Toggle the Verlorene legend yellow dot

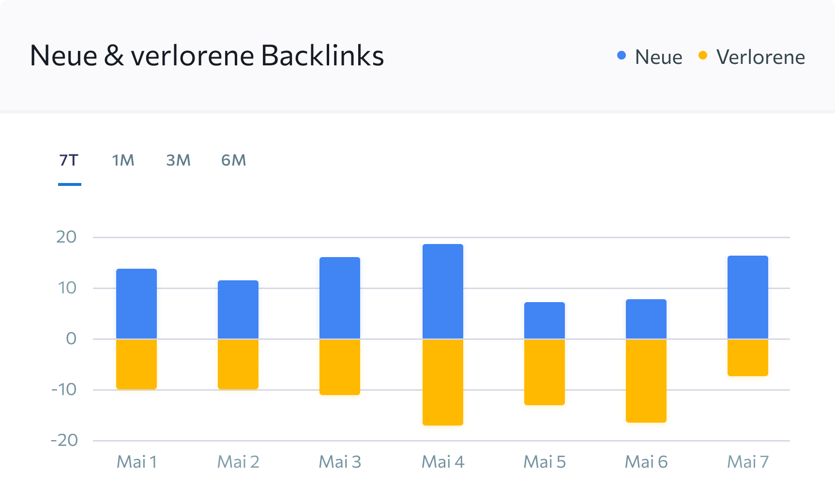[703, 56]
